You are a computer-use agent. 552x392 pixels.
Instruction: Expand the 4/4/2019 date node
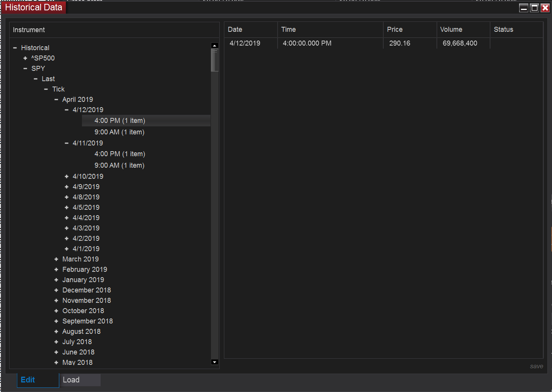67,218
